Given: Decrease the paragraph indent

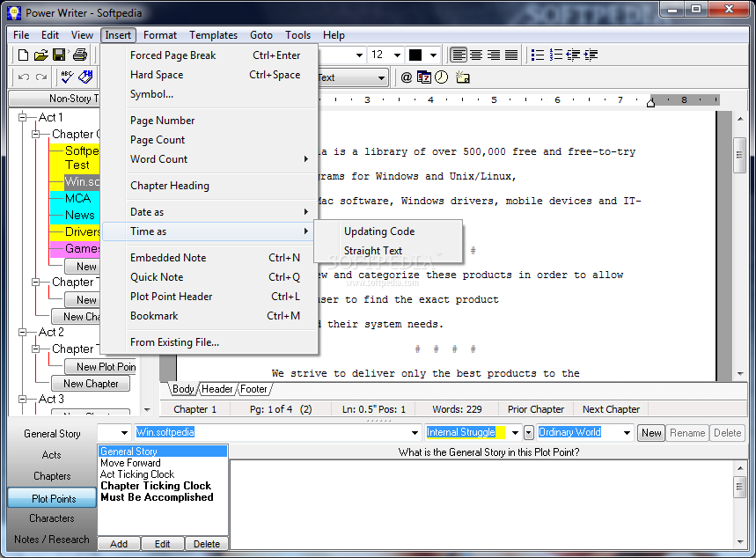Looking at the screenshot, I should click(x=573, y=55).
